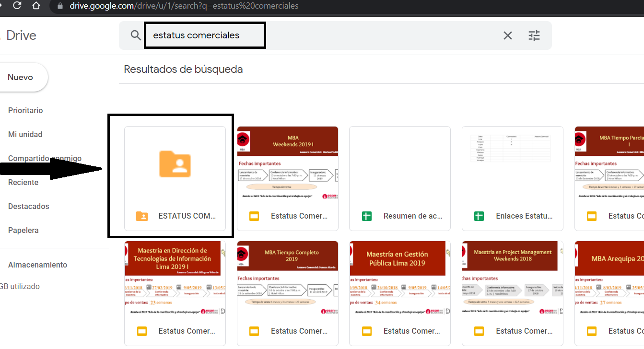
Task: Select the MBA Tiempo Completo 2019 thumbnail
Action: (x=288, y=279)
